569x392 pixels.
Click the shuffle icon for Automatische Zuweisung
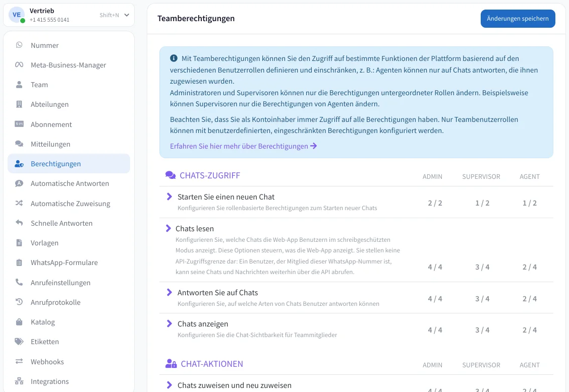point(19,203)
